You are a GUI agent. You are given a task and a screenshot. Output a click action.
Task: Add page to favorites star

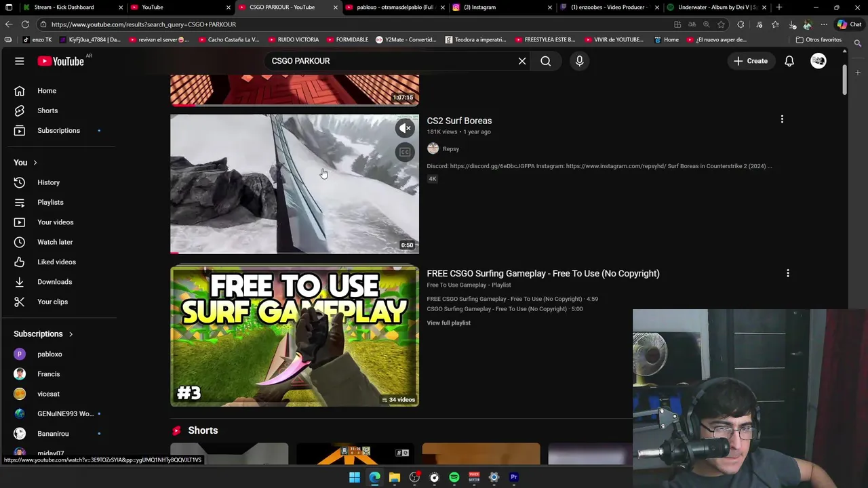pyautogui.click(x=722, y=24)
